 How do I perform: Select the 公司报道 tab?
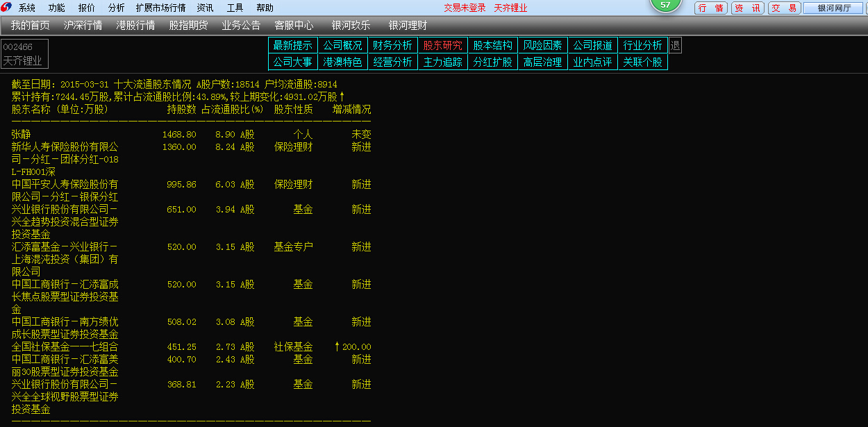[593, 45]
